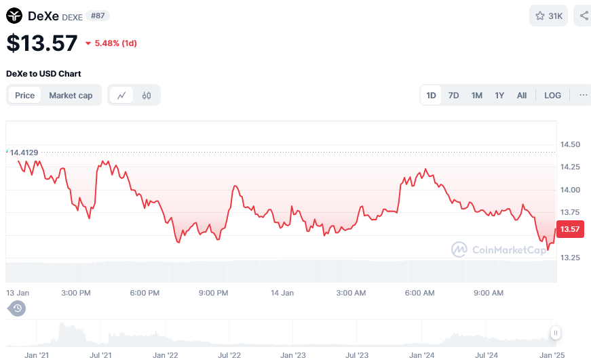591x364 pixels.
Task: Select the Price tab
Action: 24,95
